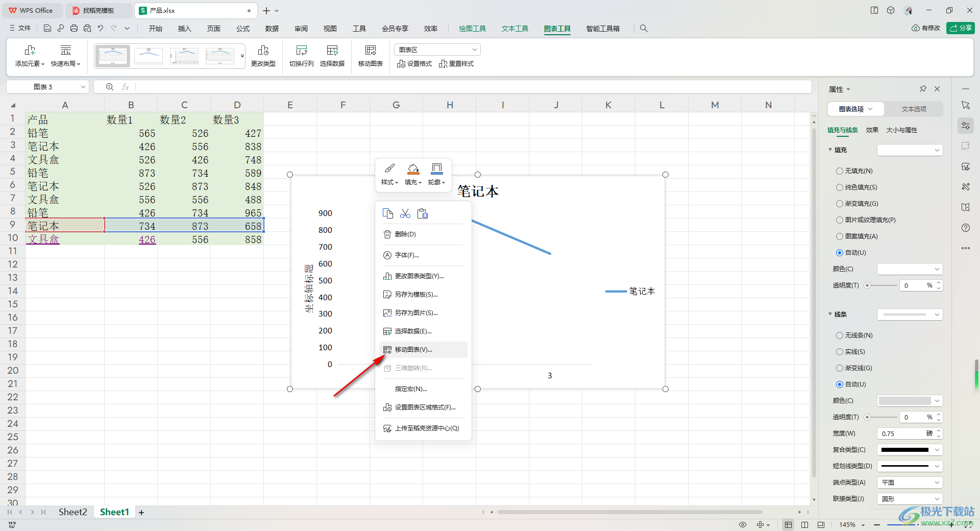
Task: Select Gradient Fill radio option
Action: point(840,204)
